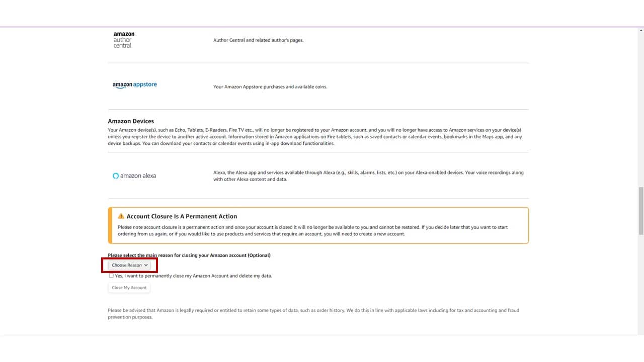Click the account closure warning paragraph text
The image size is (644, 362).
(x=313, y=230)
